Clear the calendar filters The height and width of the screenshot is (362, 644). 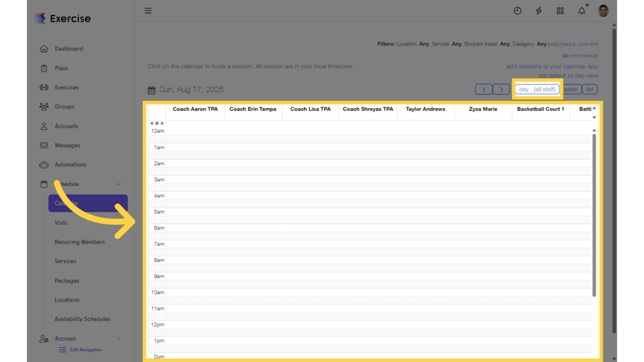tap(565, 44)
